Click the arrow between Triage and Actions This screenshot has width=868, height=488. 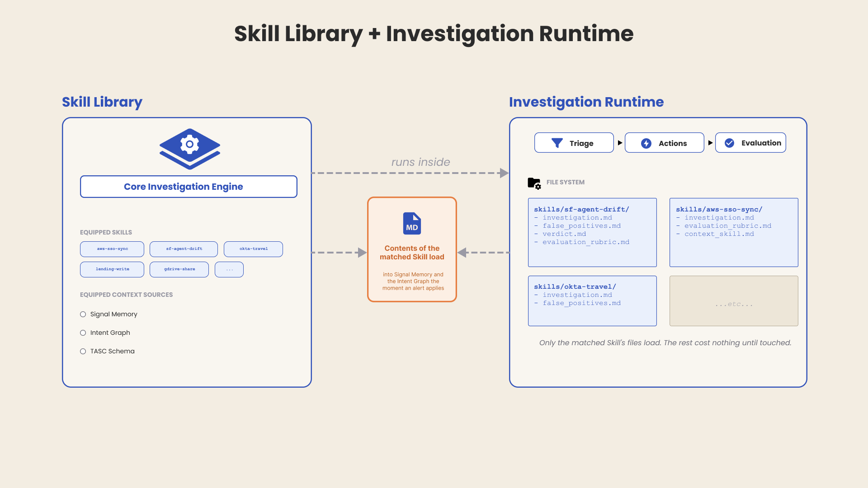click(x=620, y=143)
